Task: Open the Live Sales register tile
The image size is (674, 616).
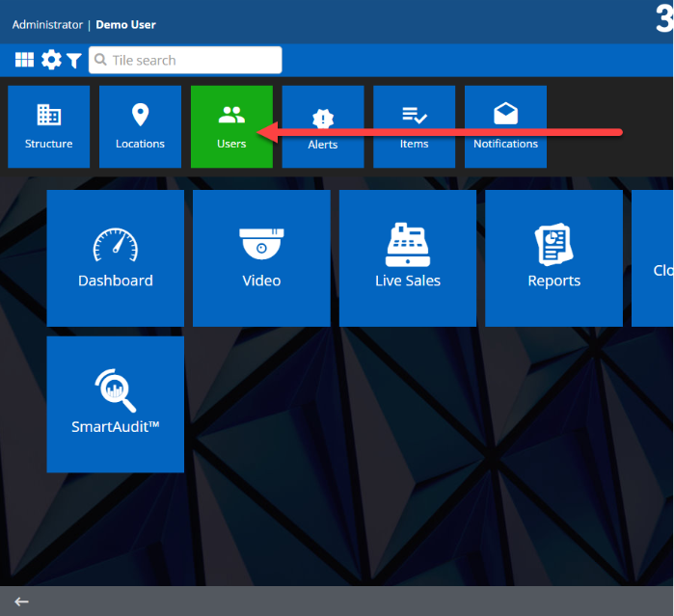Action: coord(407,257)
